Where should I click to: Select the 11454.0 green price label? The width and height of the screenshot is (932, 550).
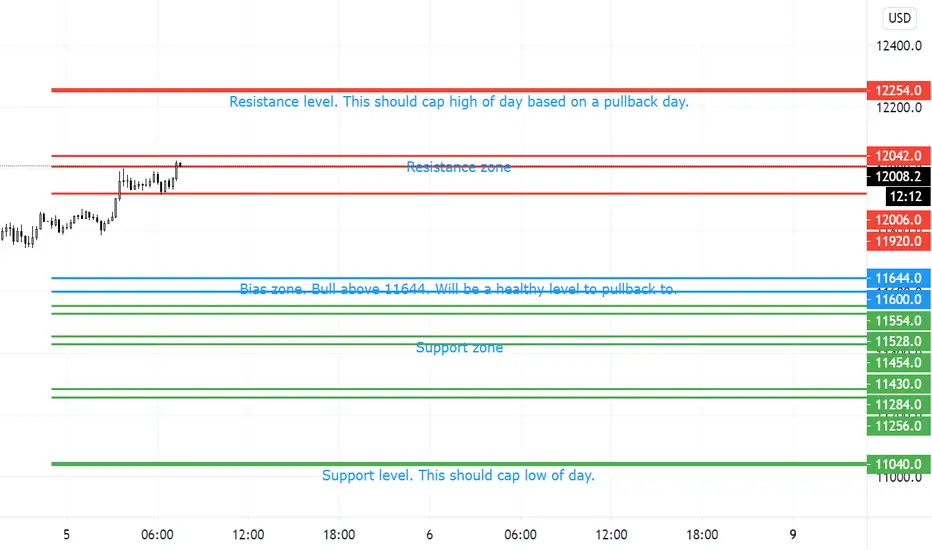click(898, 363)
